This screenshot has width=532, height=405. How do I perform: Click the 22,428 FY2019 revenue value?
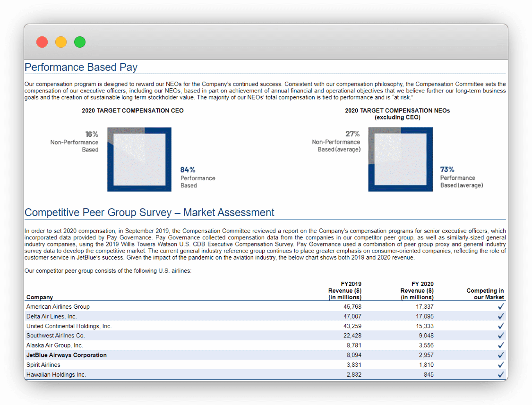tap(352, 336)
